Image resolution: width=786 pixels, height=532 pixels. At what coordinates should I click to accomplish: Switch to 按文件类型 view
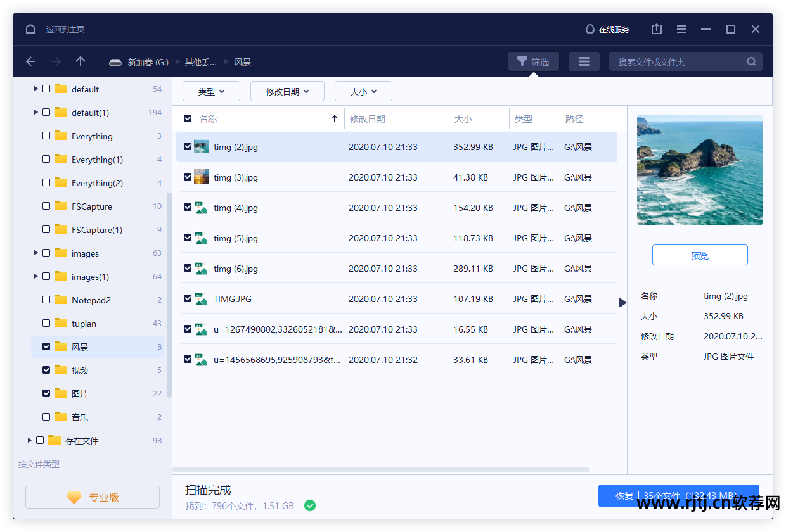(x=39, y=464)
